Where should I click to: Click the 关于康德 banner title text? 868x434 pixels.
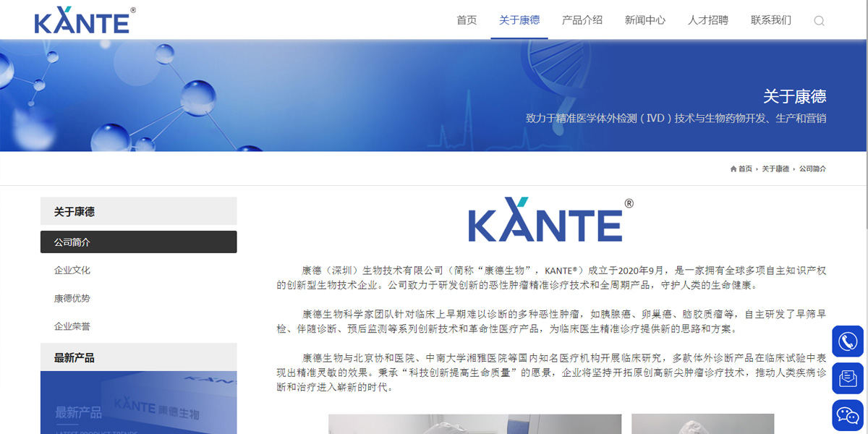(x=794, y=96)
